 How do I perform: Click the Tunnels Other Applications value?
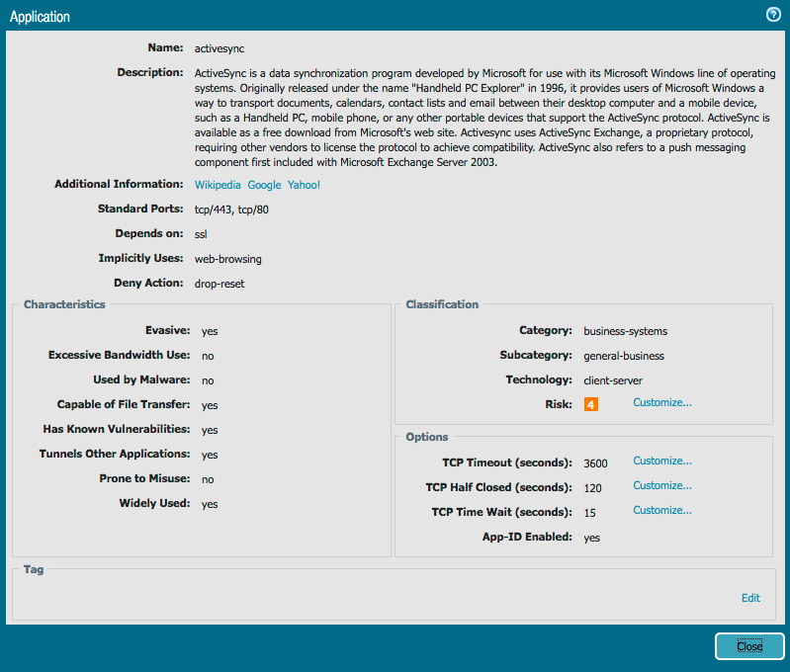coord(210,455)
